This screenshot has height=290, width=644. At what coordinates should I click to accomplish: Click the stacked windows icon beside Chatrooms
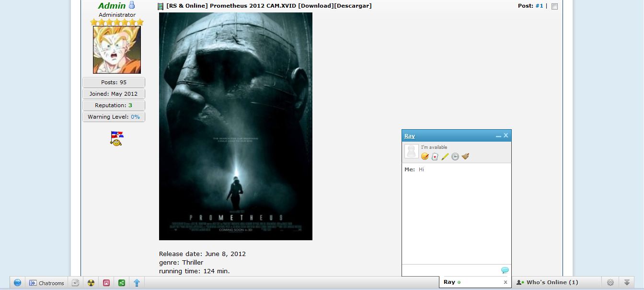point(75,283)
